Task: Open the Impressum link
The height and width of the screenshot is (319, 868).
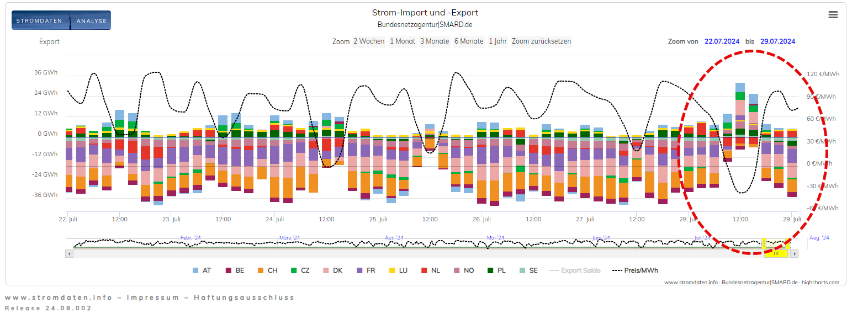Action: tap(153, 297)
